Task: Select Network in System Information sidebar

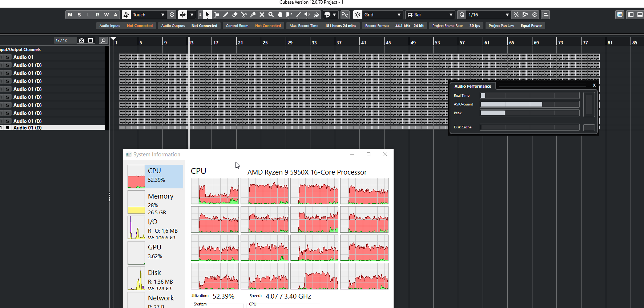Action: pos(156,300)
